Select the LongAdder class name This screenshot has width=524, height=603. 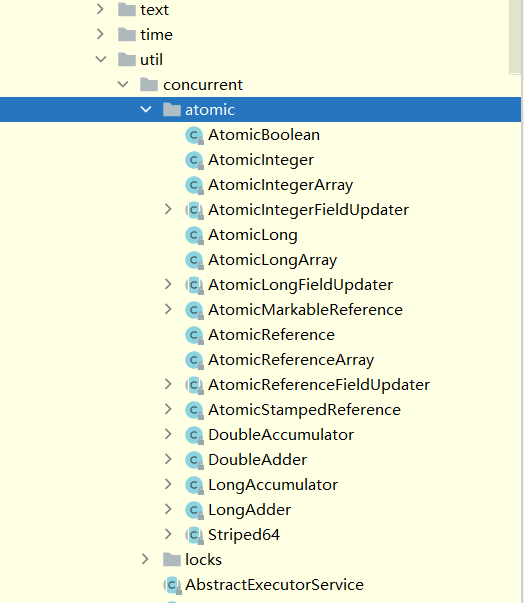coord(250,510)
